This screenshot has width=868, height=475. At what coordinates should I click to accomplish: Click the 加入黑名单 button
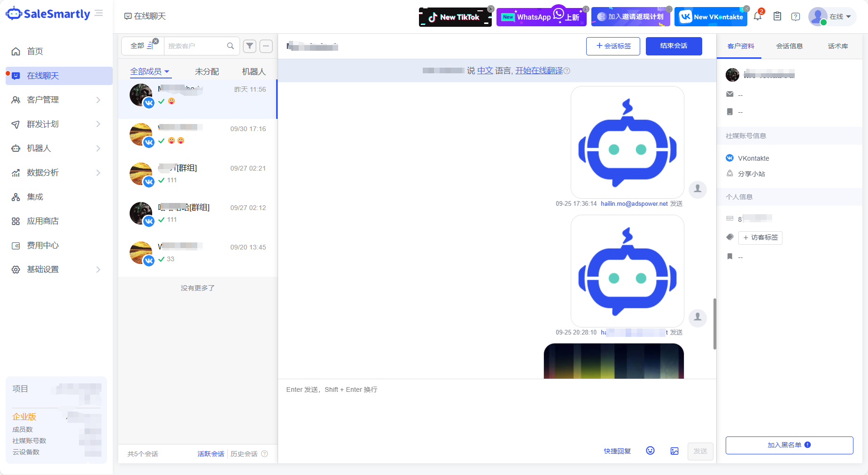(789, 445)
